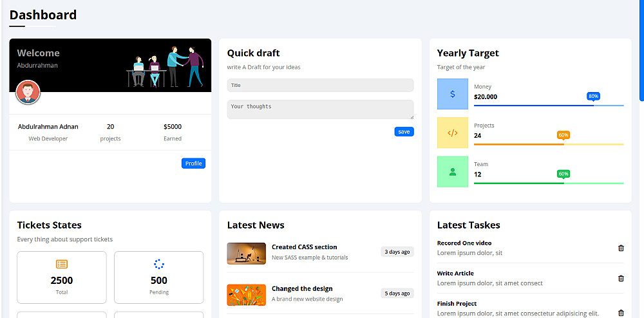Delete the Recored One video task
Viewport: 644px width, 318px height.
pos(621,248)
